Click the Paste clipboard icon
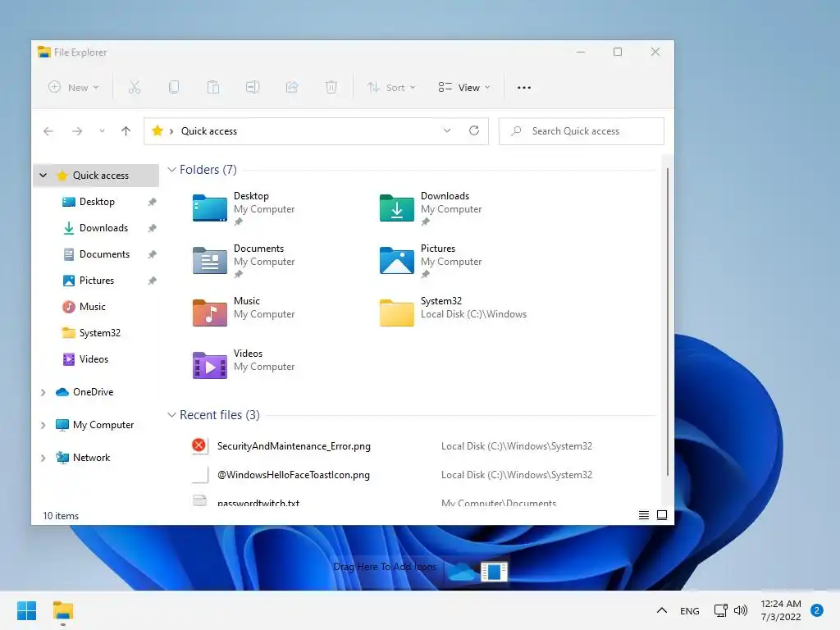 tap(213, 87)
